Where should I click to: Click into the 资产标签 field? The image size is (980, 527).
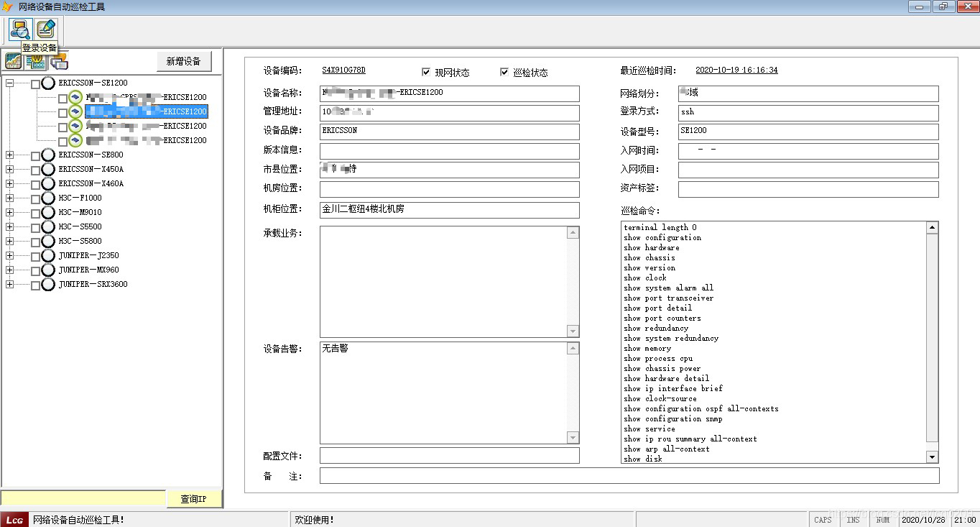coord(808,189)
